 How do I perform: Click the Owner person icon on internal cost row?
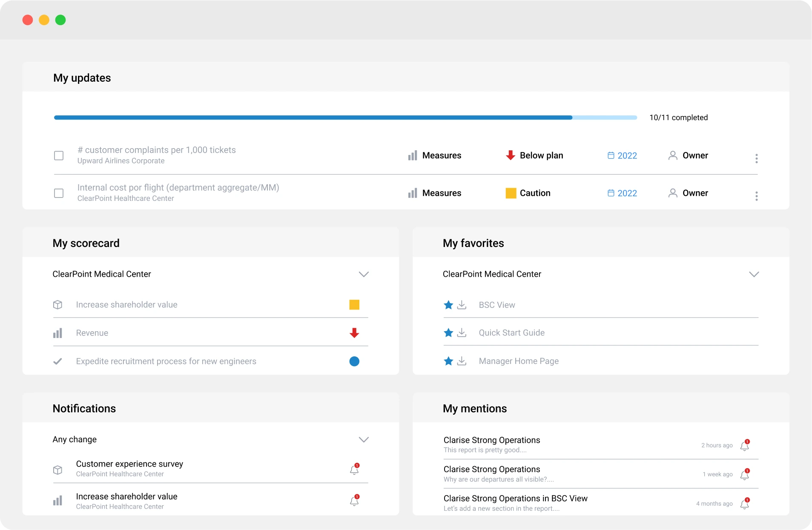(x=672, y=193)
